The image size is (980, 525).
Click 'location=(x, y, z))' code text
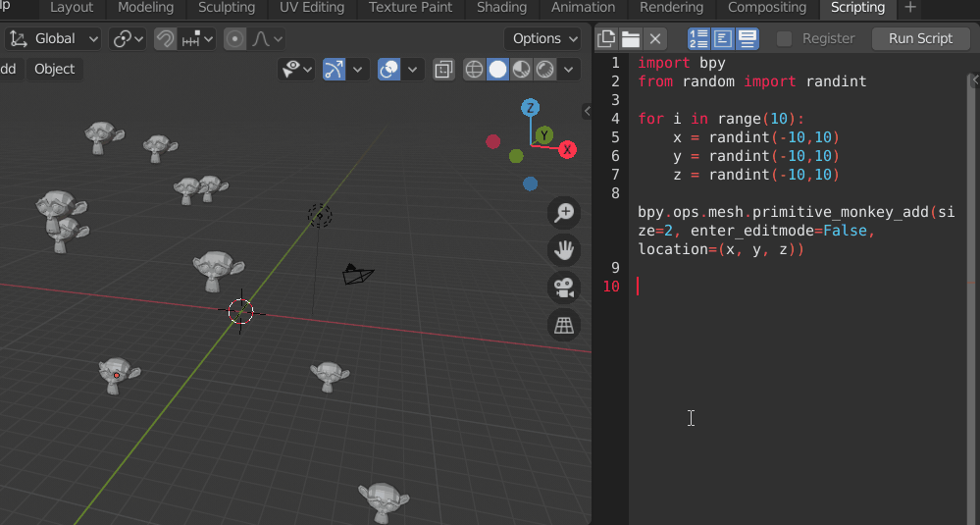coord(721,249)
